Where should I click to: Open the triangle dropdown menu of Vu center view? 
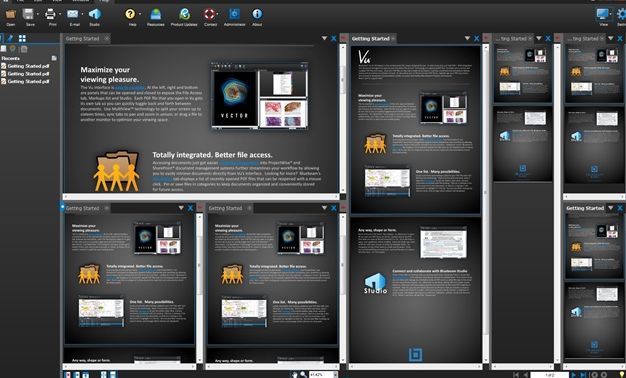pos(467,38)
